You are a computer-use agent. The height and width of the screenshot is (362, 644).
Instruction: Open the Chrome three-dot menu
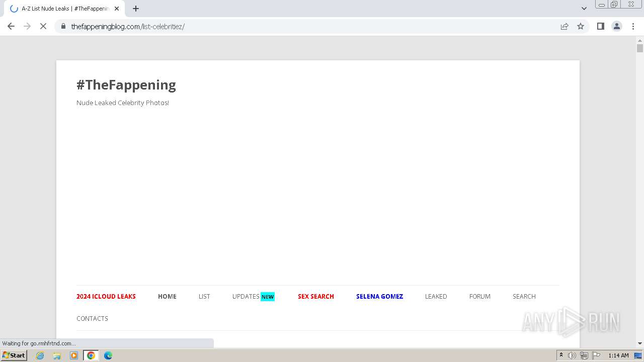point(633,26)
